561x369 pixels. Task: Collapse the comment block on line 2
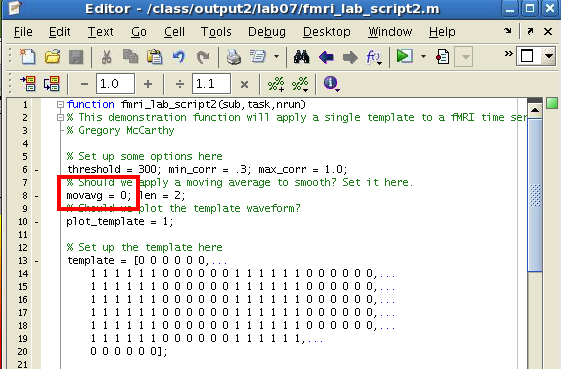pyautogui.click(x=60, y=117)
